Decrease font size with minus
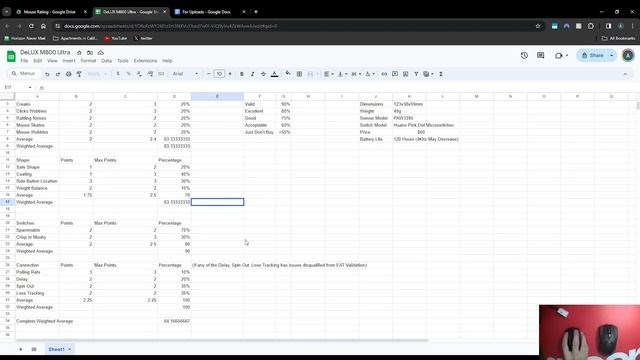The image size is (640, 360). 209,74
